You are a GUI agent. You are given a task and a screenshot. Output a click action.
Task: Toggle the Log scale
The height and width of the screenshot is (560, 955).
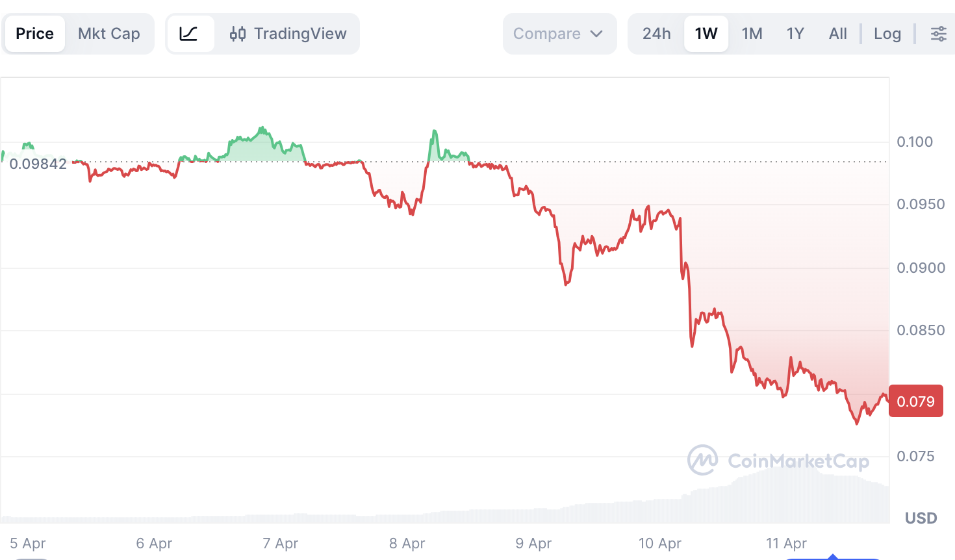pyautogui.click(x=887, y=34)
